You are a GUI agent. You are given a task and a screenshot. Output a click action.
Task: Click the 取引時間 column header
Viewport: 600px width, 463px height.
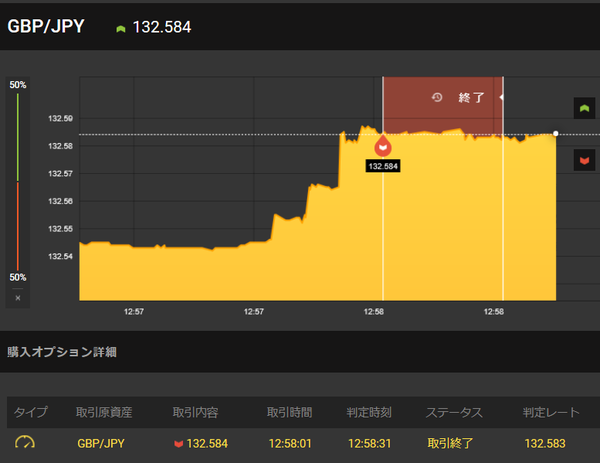click(289, 412)
